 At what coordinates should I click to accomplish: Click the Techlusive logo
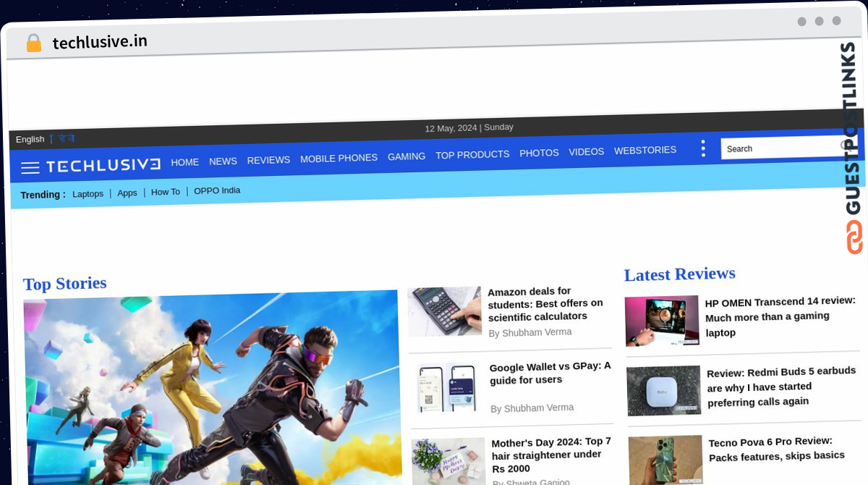pos(103,165)
